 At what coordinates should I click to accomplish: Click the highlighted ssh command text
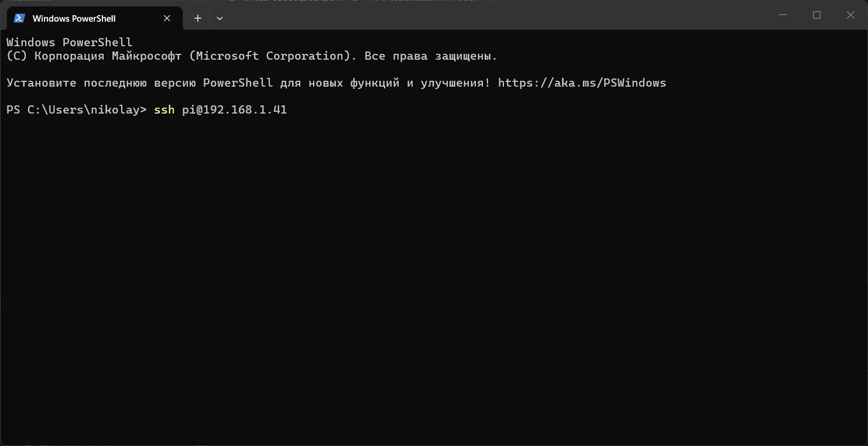pyautogui.click(x=163, y=109)
